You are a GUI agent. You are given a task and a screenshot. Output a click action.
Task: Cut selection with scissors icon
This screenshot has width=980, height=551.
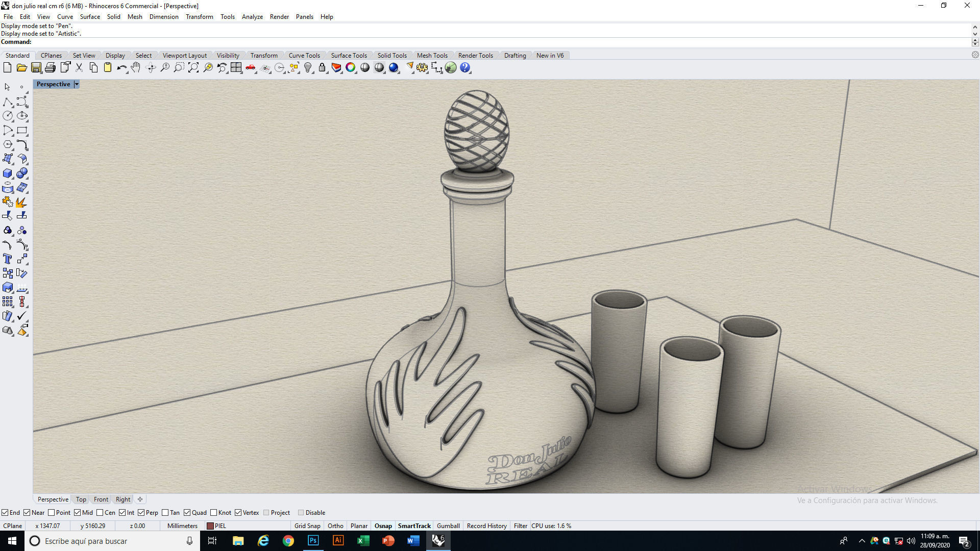tap(79, 68)
